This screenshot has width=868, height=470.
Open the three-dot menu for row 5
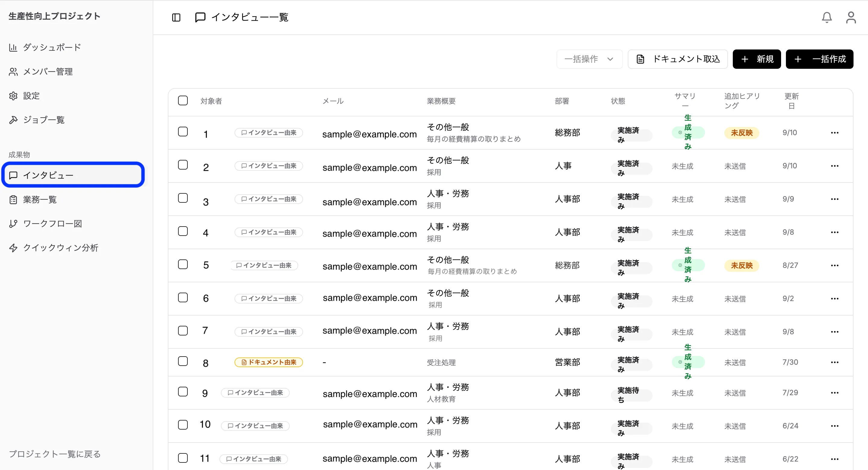click(x=834, y=265)
